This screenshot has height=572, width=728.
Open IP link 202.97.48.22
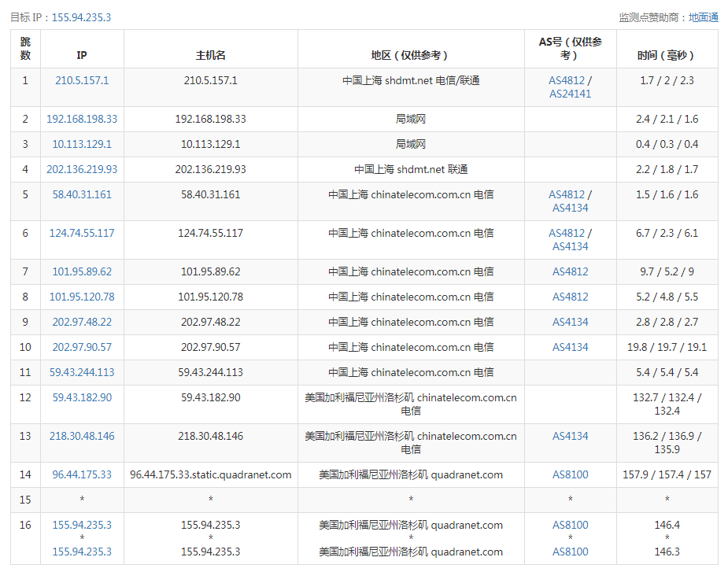pos(82,321)
